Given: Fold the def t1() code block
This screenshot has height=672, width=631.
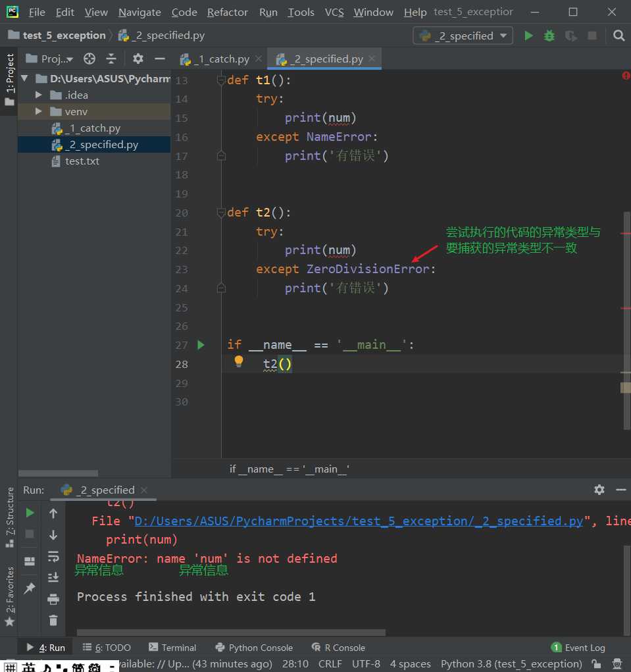Looking at the screenshot, I should tap(221, 80).
